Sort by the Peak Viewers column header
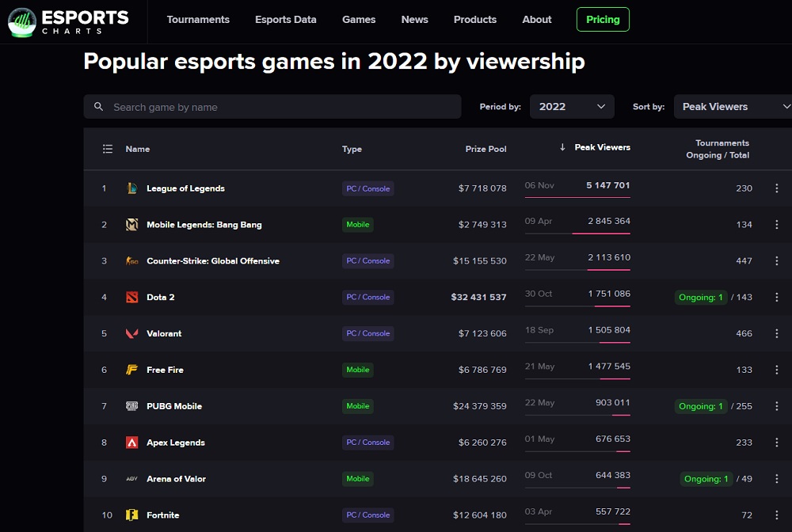The width and height of the screenshot is (792, 532). (602, 147)
